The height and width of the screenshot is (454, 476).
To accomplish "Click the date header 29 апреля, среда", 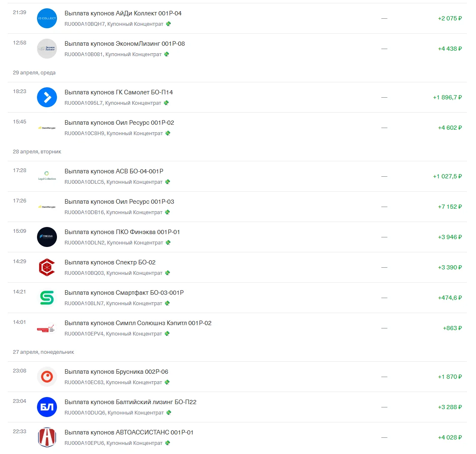I will tap(34, 73).
